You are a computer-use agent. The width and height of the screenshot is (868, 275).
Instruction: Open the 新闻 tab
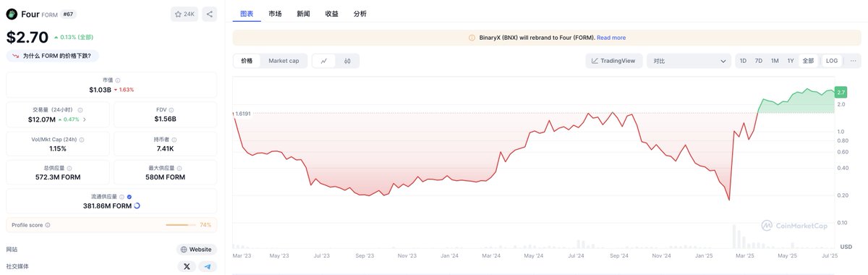[x=303, y=14]
